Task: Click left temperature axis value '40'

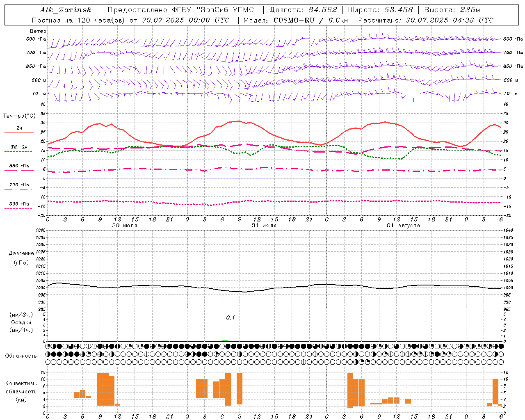Action: 43,104
